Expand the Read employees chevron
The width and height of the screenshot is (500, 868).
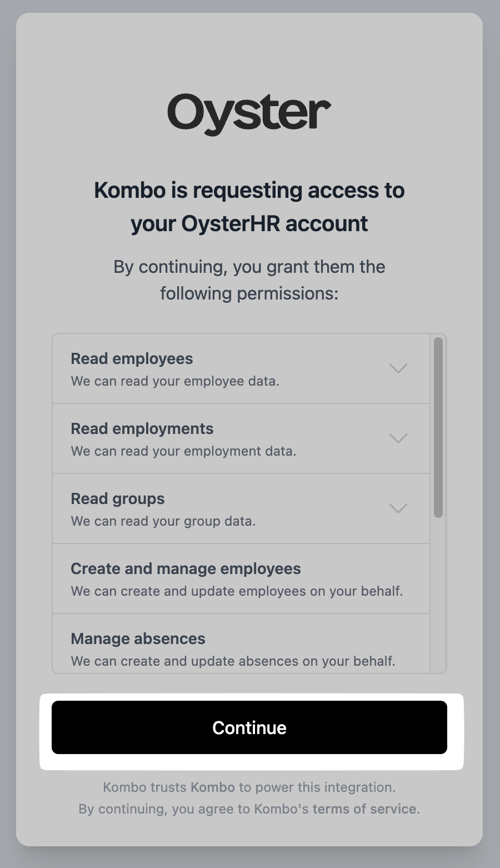[398, 368]
